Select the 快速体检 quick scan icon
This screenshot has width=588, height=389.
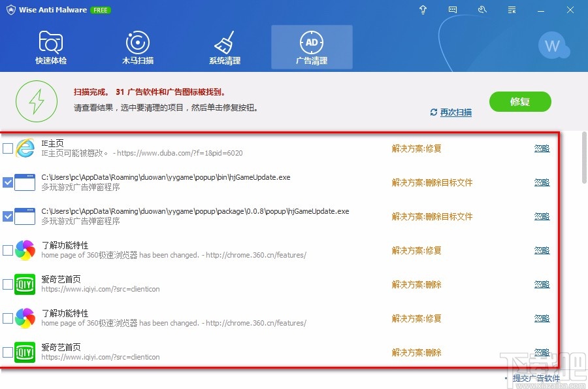tap(51, 46)
